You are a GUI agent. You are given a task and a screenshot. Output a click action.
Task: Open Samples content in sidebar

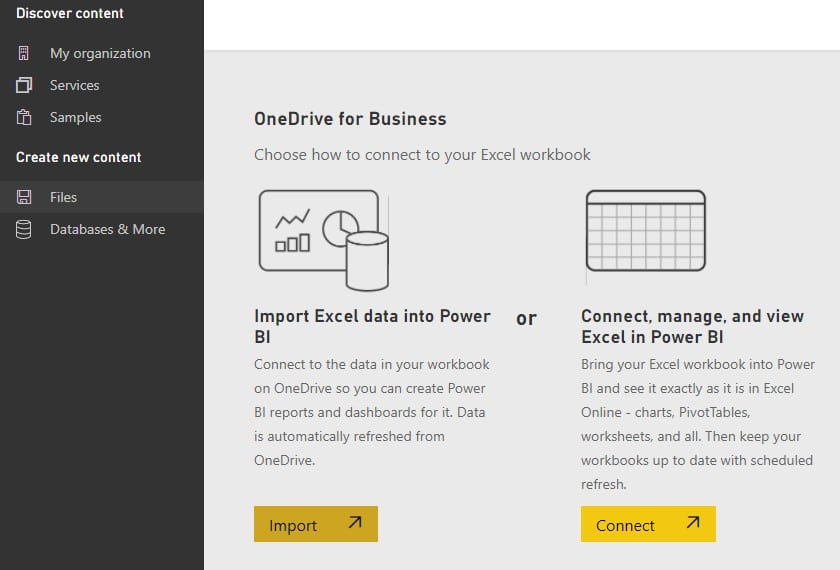tap(76, 117)
